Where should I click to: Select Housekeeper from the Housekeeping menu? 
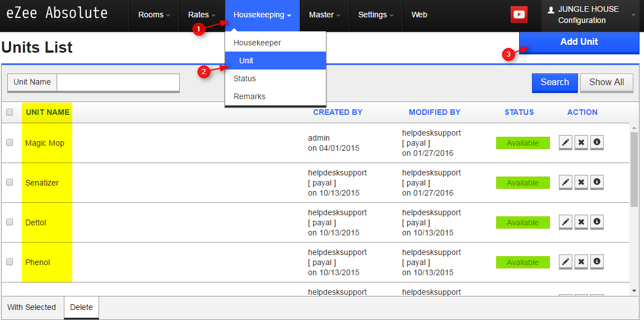275,43
